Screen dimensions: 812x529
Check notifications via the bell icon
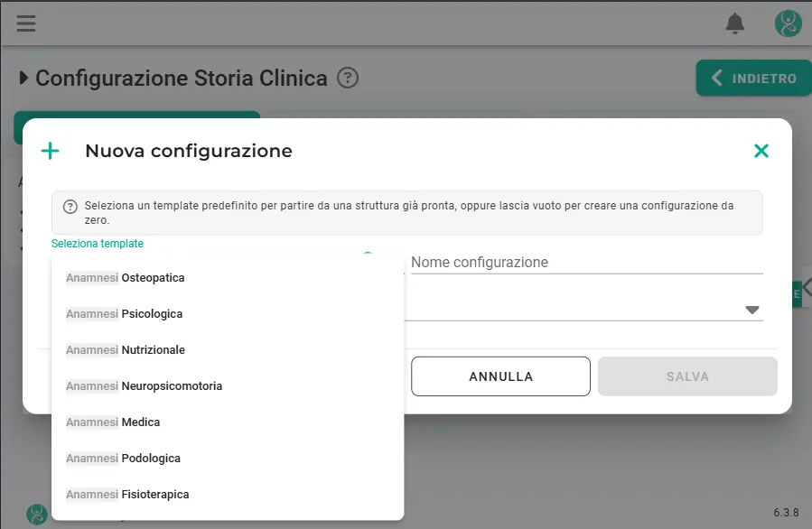point(734,23)
